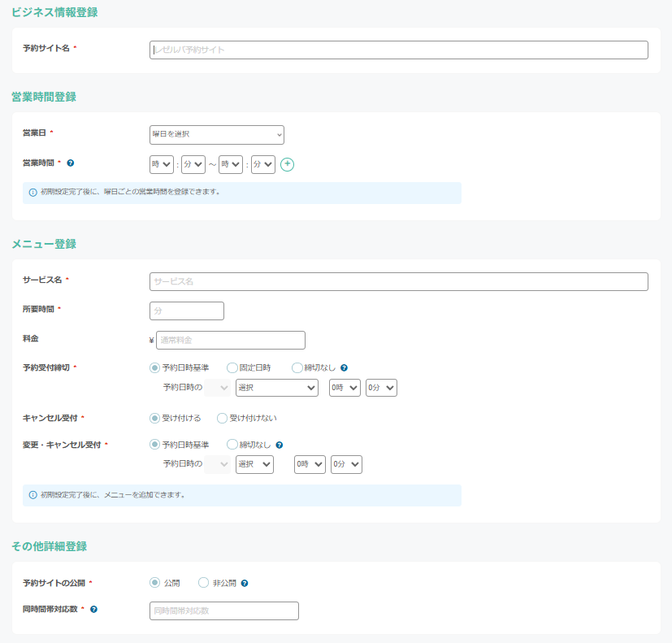The image size is (672, 643).
Task: Choose 非公開 for 予約サイトの公開
Action: coord(204,582)
